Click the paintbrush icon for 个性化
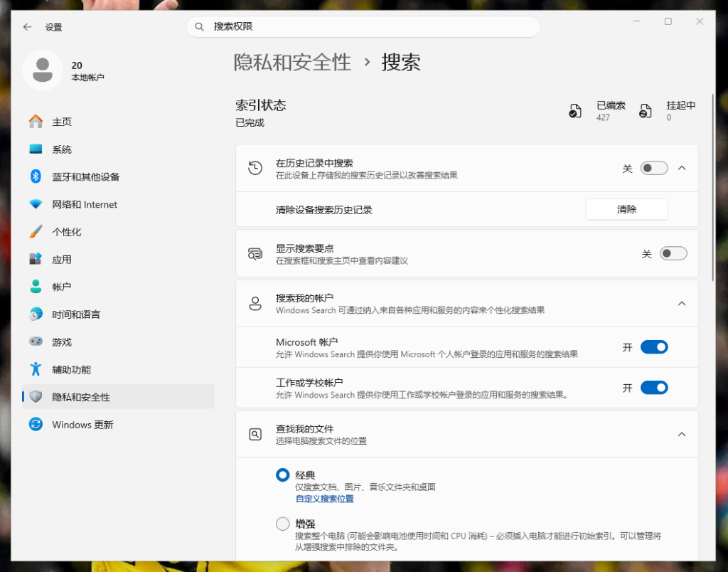 click(36, 231)
